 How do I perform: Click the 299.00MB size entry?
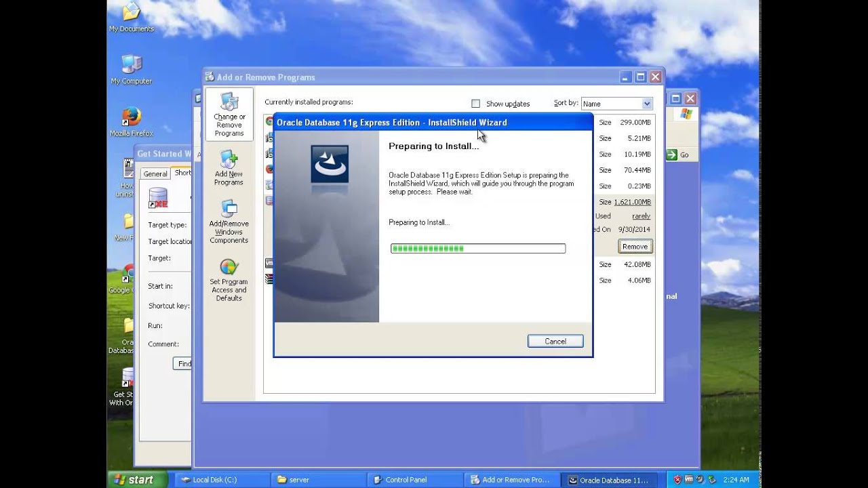click(x=635, y=123)
